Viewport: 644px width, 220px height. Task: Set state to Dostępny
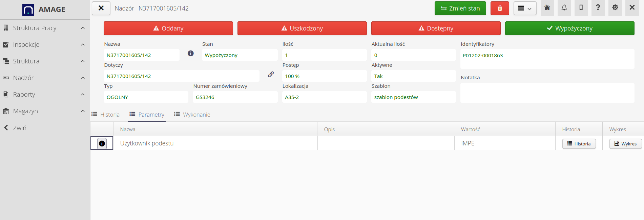436,28
